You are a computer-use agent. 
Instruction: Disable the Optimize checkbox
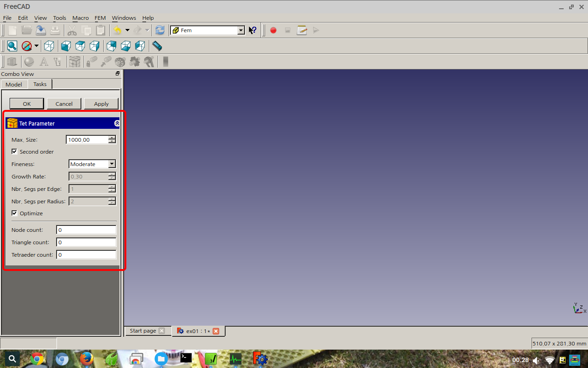pos(14,213)
